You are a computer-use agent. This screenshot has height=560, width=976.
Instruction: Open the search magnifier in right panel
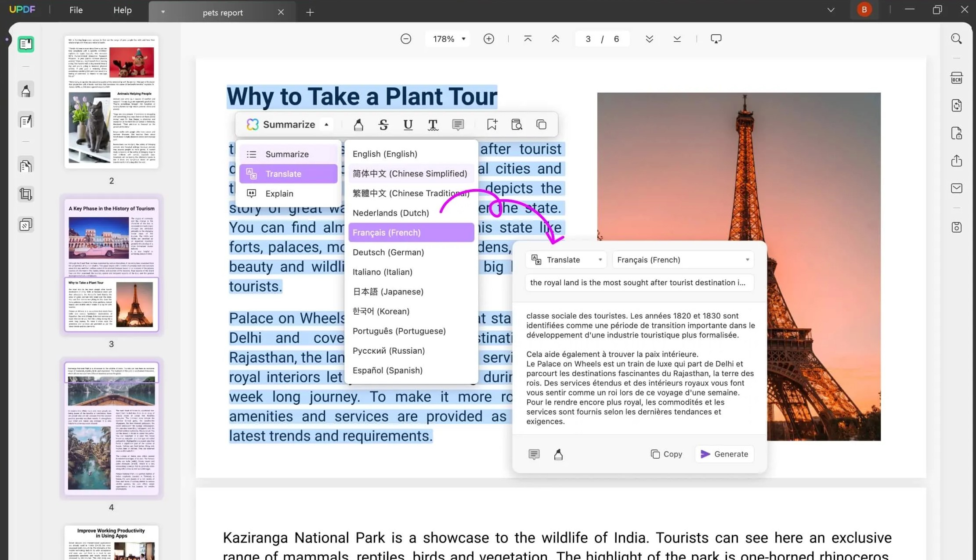point(956,39)
